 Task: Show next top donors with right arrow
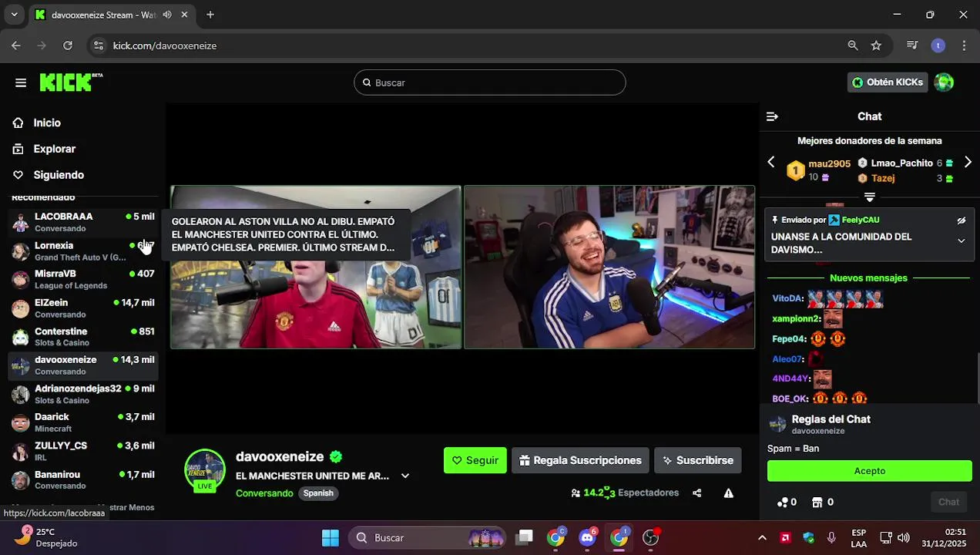(x=968, y=162)
